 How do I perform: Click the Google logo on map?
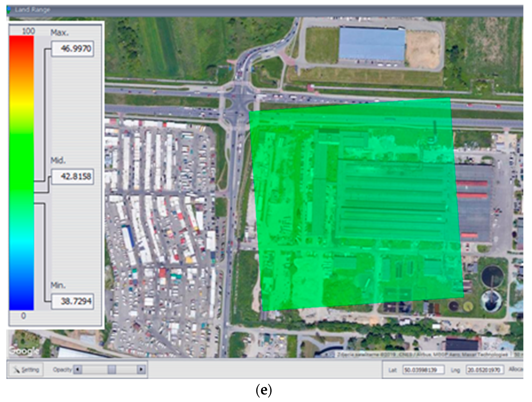tap(24, 351)
